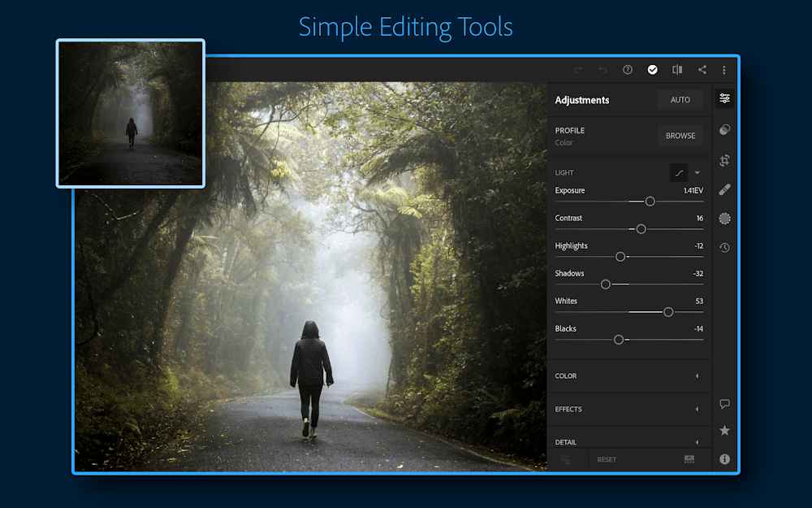
Task: Open the Versions history panel
Action: pyautogui.click(x=723, y=246)
